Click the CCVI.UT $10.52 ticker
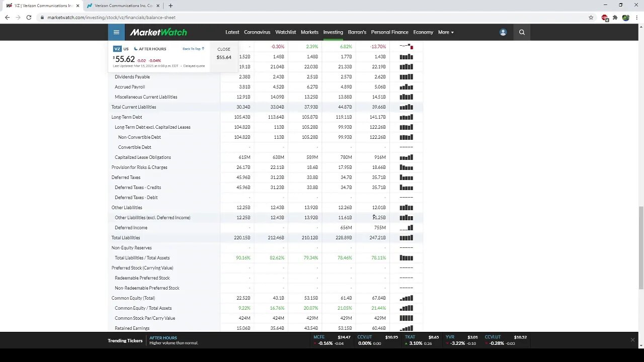Viewport: 644px width, 362px height. 506,340
